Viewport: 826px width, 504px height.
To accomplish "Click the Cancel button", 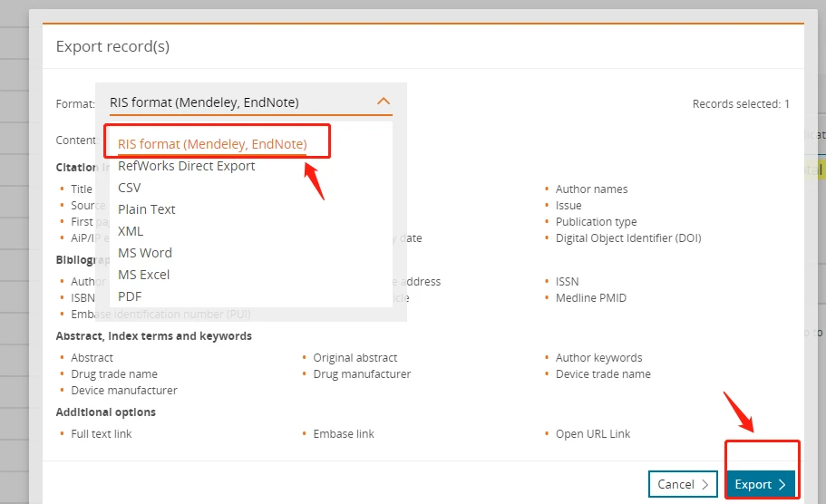I will click(683, 485).
